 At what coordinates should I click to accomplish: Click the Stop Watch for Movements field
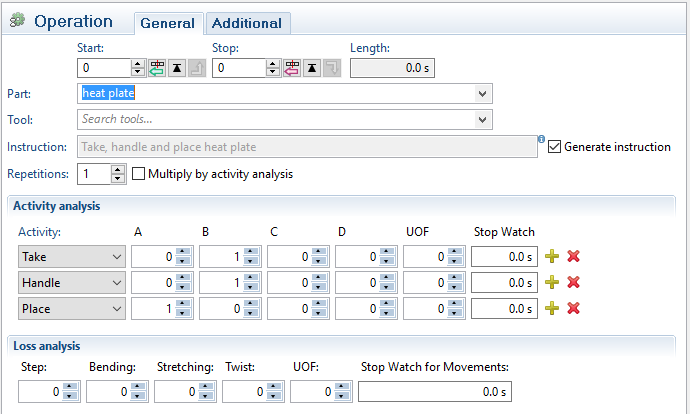(434, 392)
